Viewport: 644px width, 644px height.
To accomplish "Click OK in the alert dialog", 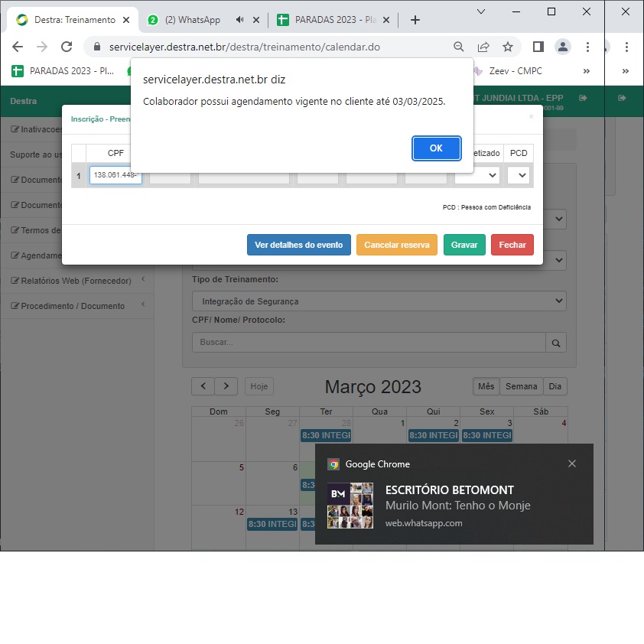I will (436, 148).
